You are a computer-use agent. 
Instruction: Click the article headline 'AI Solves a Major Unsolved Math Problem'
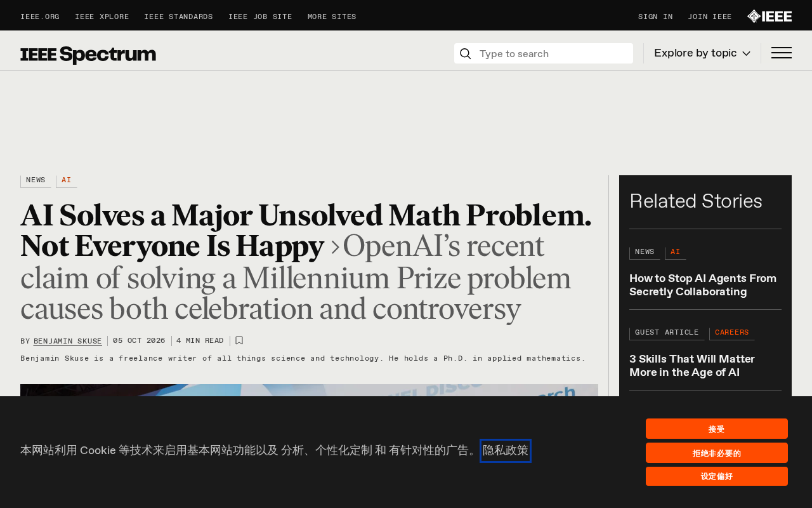point(306,231)
